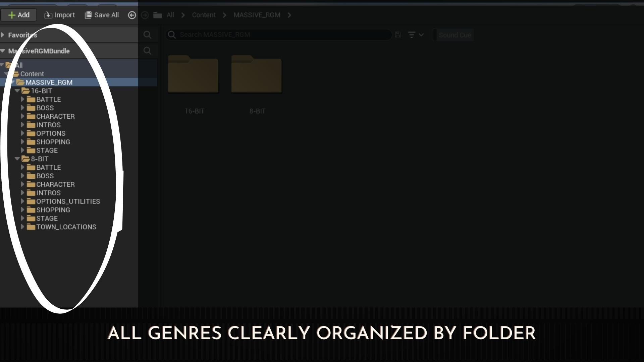Screen dimensions: 644x362
Task: Expand the 8-BIT TOWN_LOCATIONS folder
Action: [x=22, y=227]
